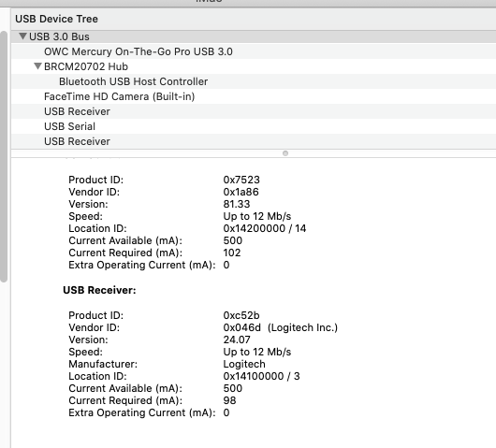The height and width of the screenshot is (448, 496).
Task: Collapse the BRCM20702 Hub disclosure triangle
Action: click(37, 66)
